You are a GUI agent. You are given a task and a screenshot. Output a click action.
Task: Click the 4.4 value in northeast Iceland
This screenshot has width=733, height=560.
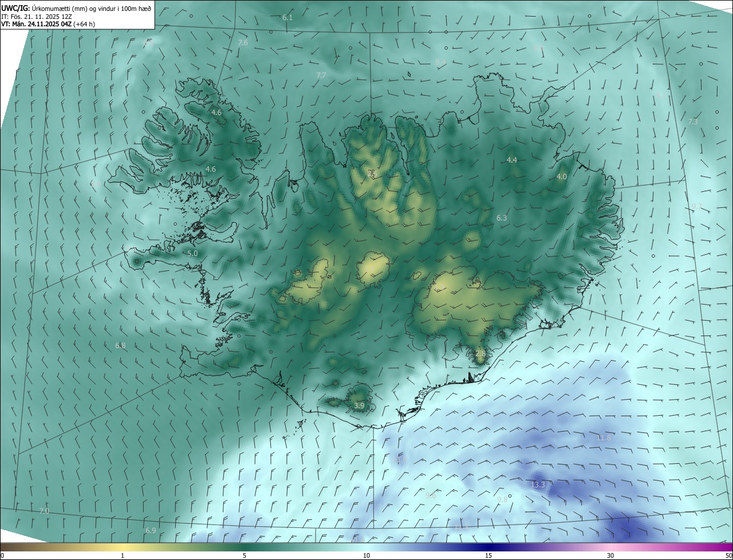point(512,160)
